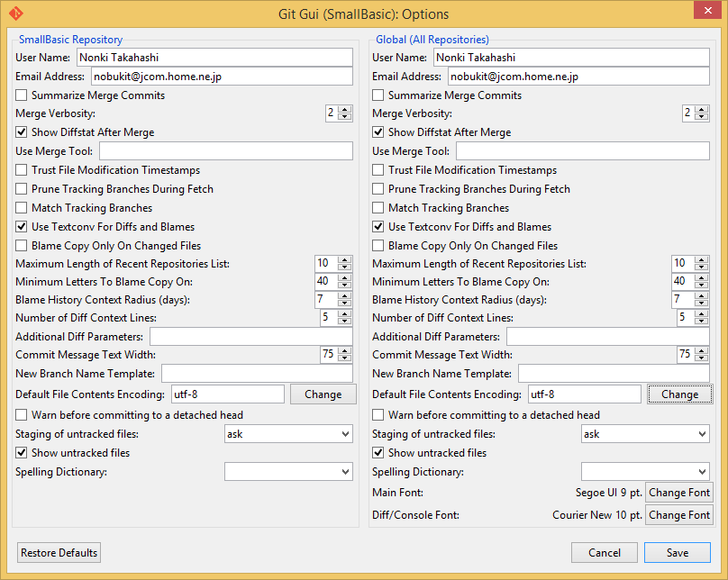728x580 pixels.
Task: Close the Options dialog window
Action: click(x=707, y=10)
